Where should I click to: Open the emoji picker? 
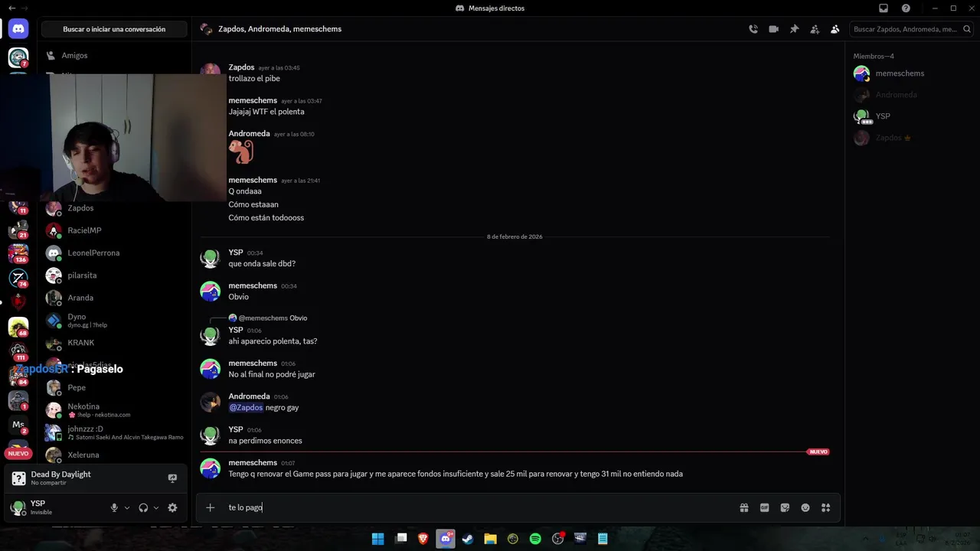click(805, 507)
